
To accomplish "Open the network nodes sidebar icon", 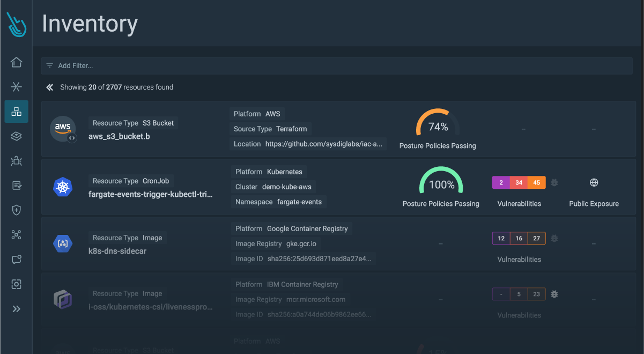I will pyautogui.click(x=16, y=235).
